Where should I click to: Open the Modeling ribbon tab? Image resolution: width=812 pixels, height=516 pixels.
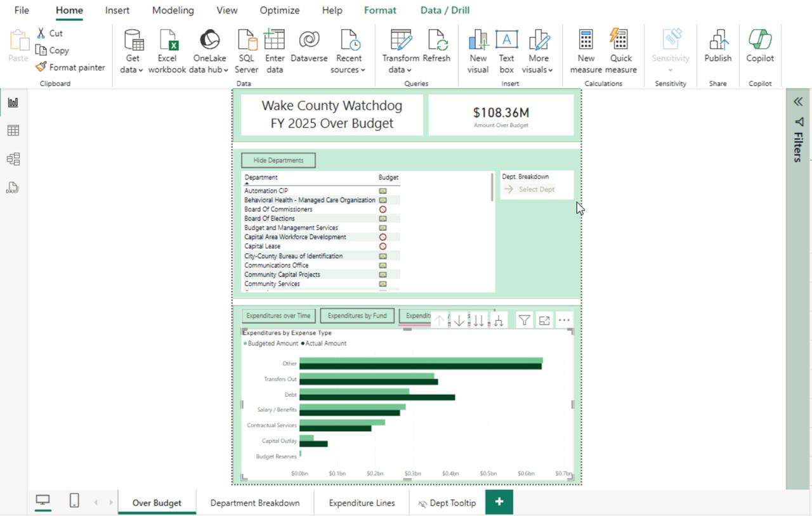point(173,10)
